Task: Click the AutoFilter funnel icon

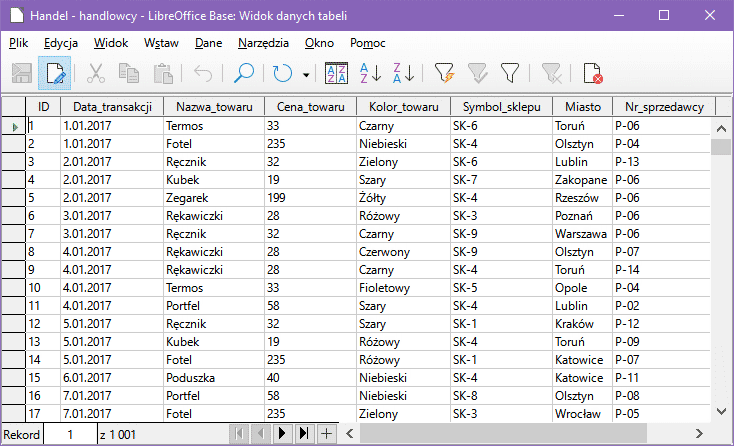Action: tap(445, 73)
